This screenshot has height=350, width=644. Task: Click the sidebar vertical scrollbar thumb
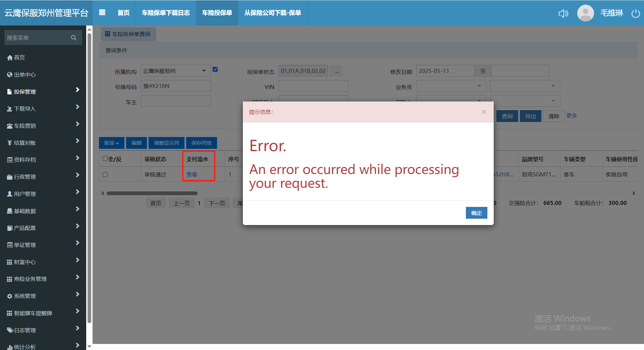coord(89,178)
